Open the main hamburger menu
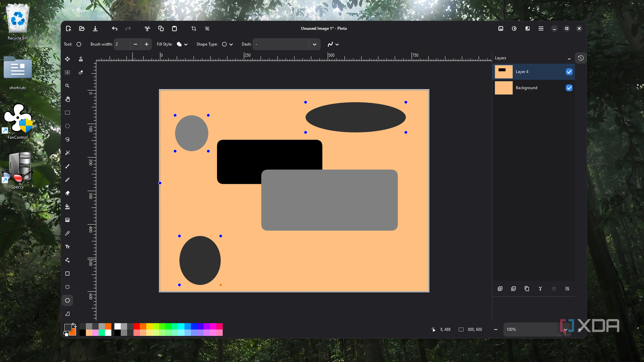Viewport: 644px width, 362px height. coord(541,28)
